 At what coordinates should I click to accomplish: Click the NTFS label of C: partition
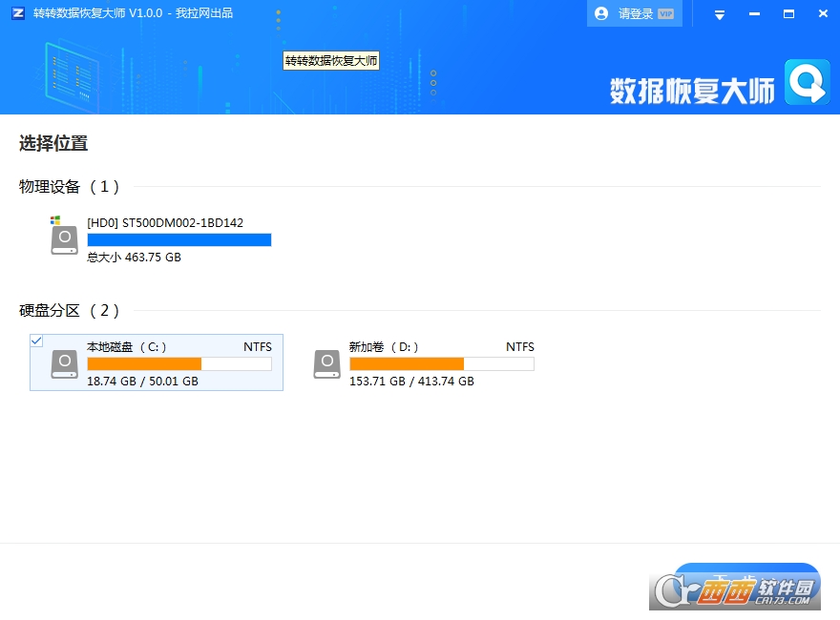(x=258, y=347)
